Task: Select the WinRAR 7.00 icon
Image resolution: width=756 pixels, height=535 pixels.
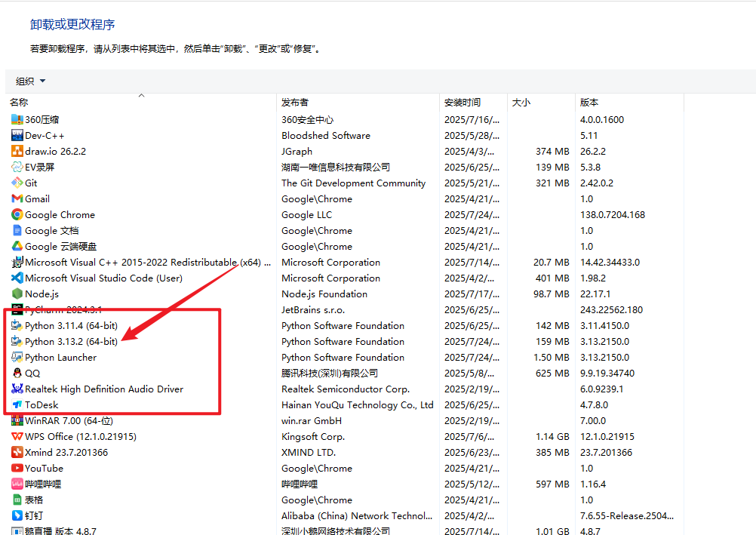Action: click(17, 420)
